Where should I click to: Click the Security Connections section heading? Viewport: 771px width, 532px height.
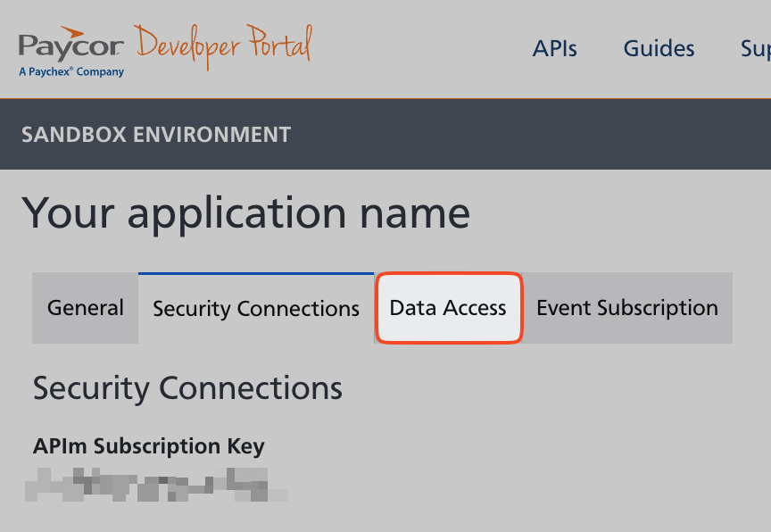point(187,388)
